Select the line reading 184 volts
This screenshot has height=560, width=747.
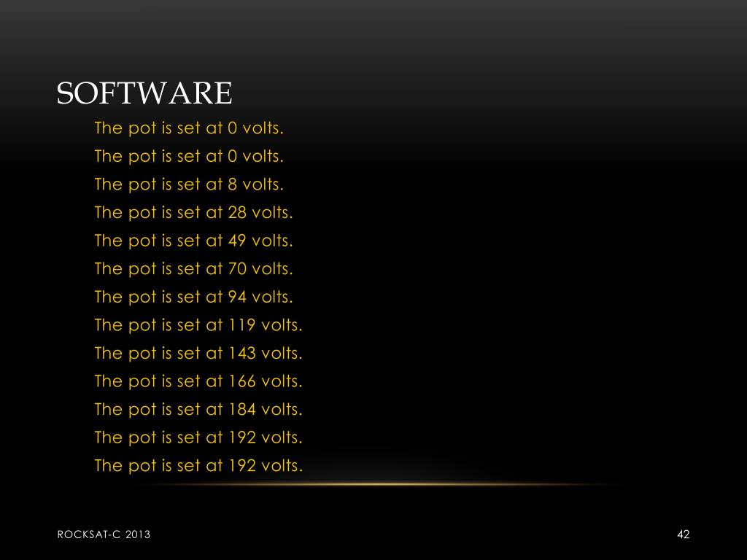pos(198,410)
